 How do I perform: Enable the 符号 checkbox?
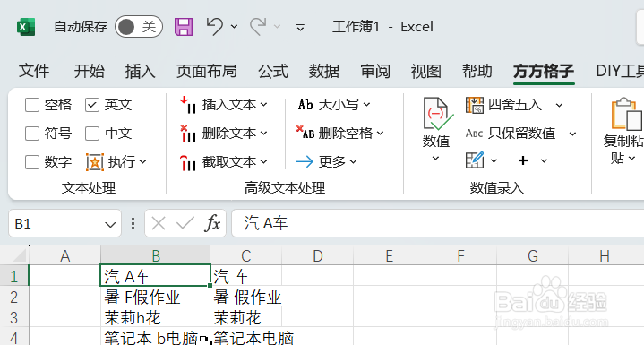(32, 134)
